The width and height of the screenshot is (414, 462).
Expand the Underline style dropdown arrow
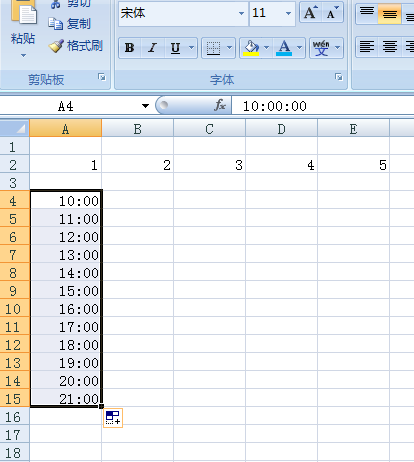pos(191,48)
